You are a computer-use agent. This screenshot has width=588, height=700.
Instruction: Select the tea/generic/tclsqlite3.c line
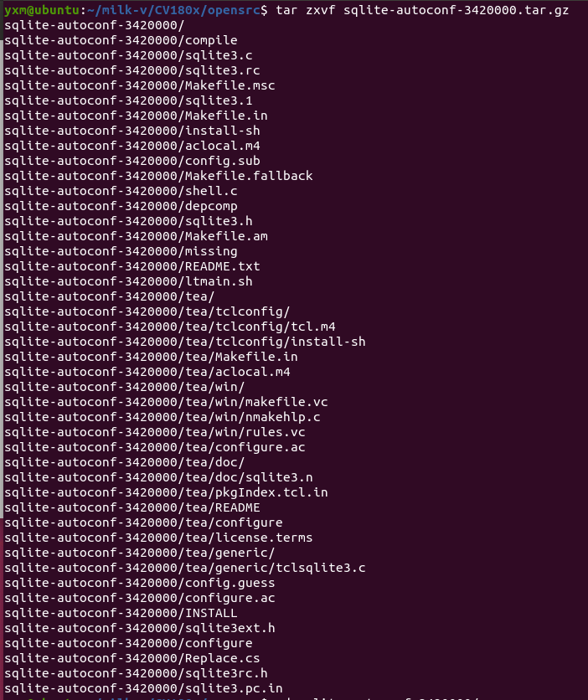185,569
